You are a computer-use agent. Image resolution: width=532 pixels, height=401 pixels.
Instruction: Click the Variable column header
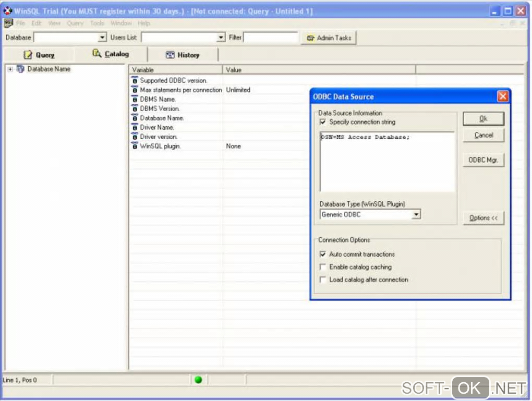(x=175, y=70)
